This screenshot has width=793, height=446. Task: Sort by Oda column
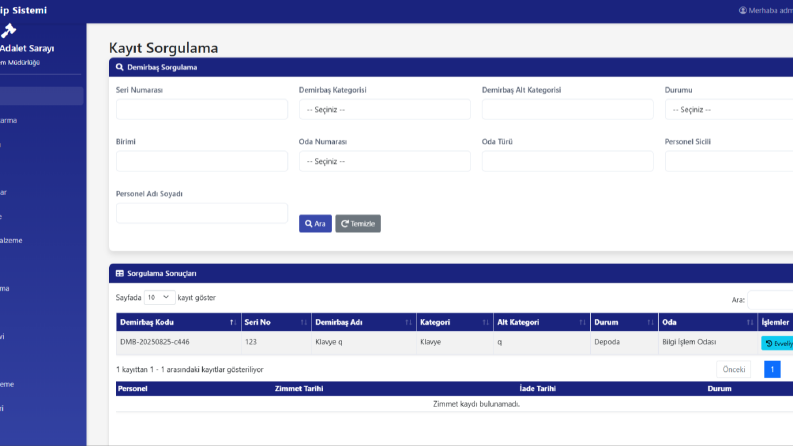pyautogui.click(x=708, y=322)
